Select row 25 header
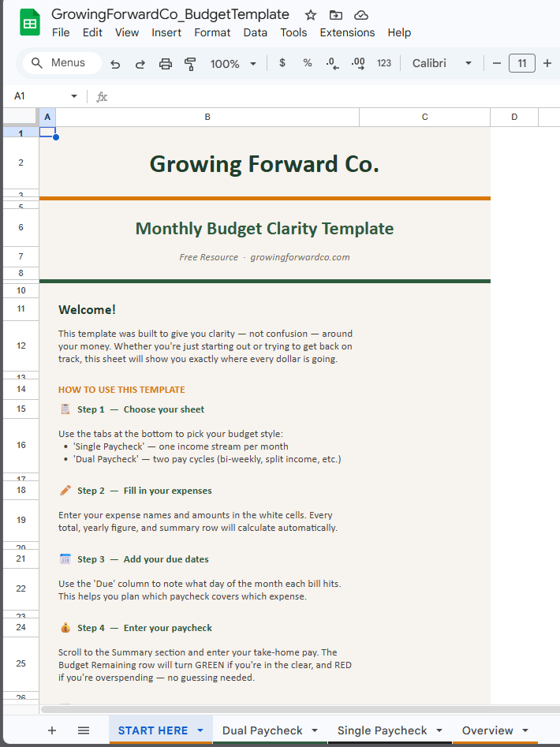This screenshot has width=560, height=747. point(21,663)
